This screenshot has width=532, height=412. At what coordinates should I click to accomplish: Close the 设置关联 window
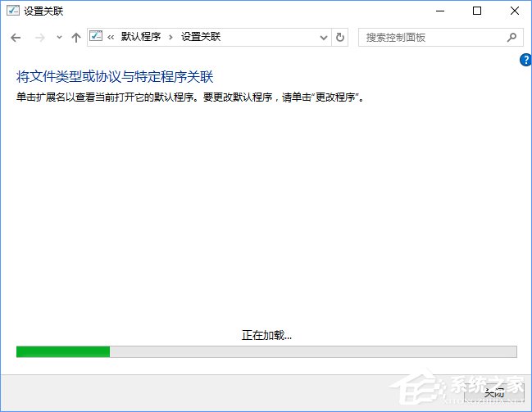(514, 11)
